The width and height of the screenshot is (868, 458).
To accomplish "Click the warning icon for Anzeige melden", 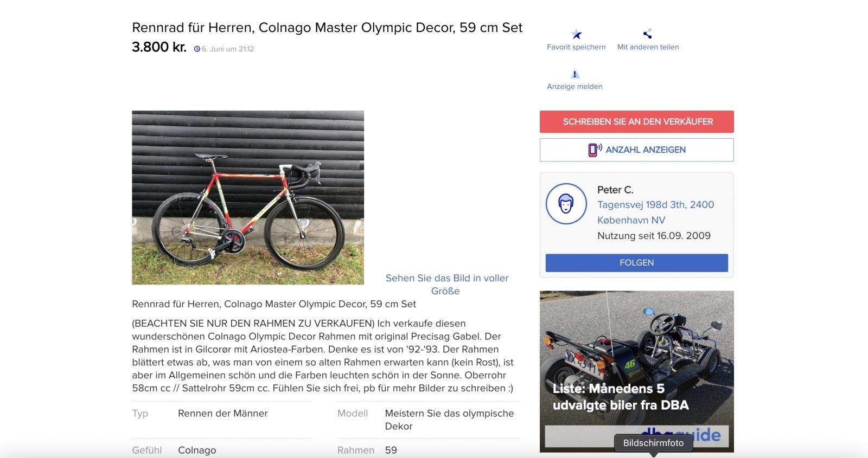I will [x=575, y=74].
